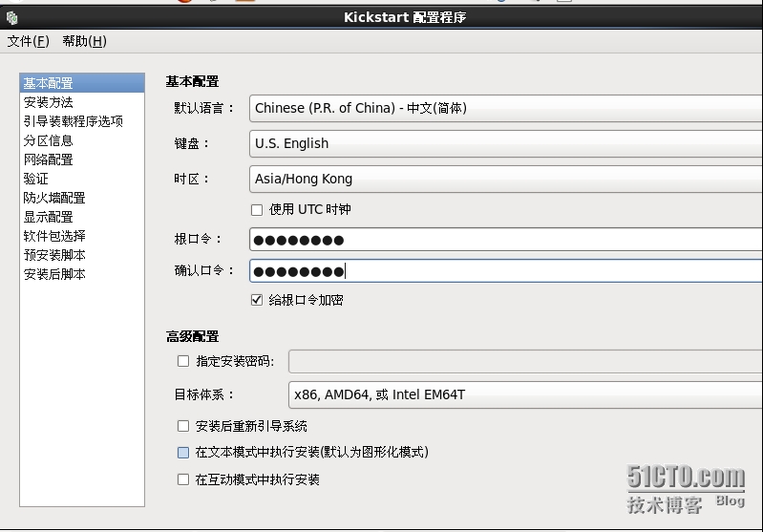Viewport: 763px width, 532px height.
Task: Select 验证 in the sidebar
Action: (82, 179)
